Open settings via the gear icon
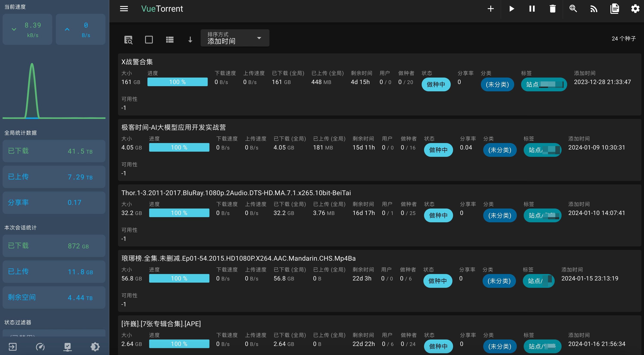Image resolution: width=644 pixels, height=355 pixels. tap(635, 9)
